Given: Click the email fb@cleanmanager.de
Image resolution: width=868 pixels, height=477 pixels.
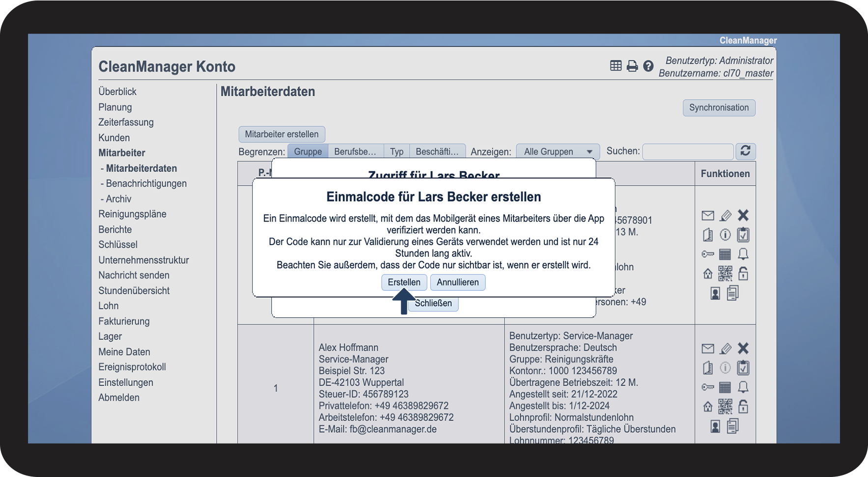Looking at the screenshot, I should (x=393, y=429).
